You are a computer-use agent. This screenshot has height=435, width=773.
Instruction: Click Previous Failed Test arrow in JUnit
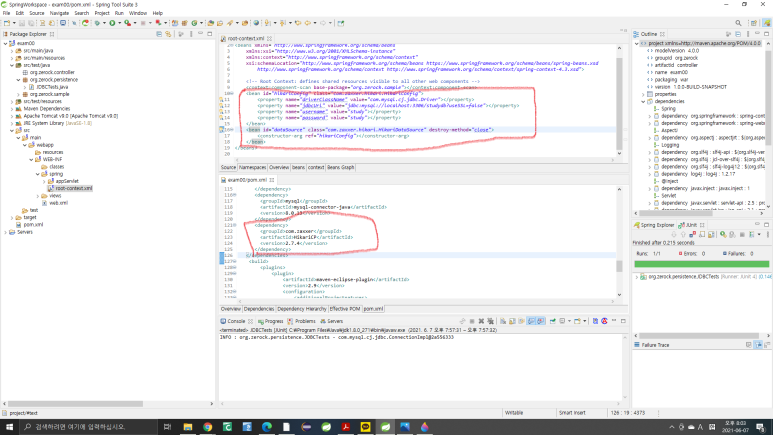click(683, 234)
